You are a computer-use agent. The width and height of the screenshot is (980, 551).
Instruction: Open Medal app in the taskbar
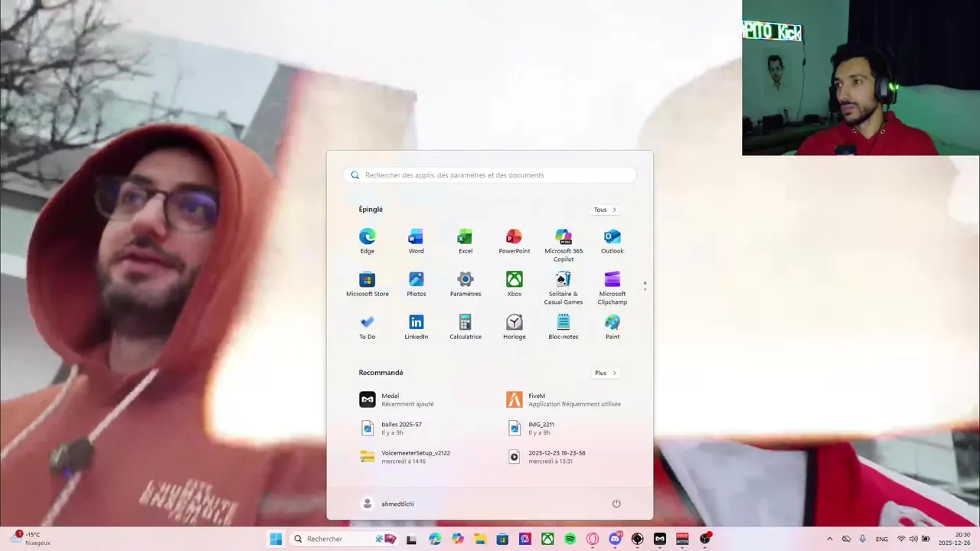click(x=660, y=539)
